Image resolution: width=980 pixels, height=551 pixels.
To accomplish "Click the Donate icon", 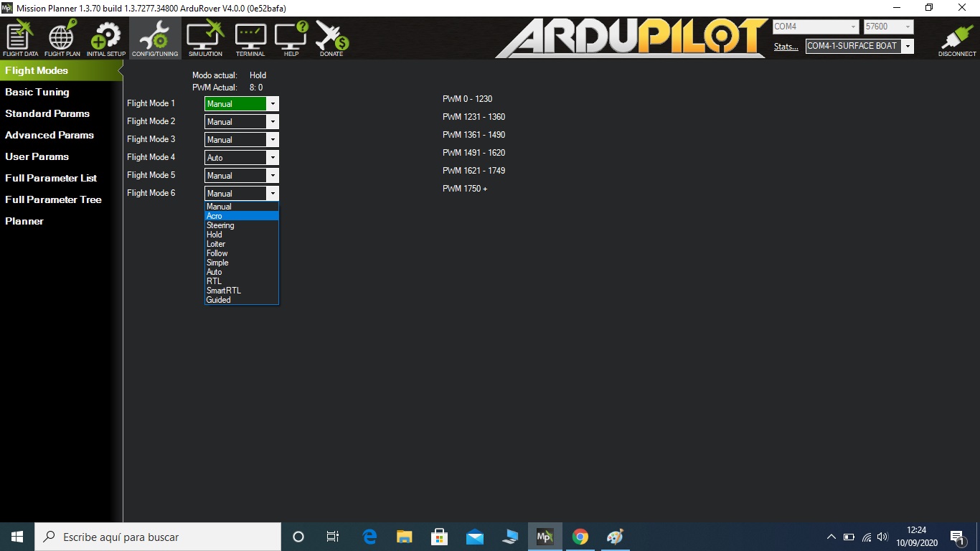I will (331, 39).
